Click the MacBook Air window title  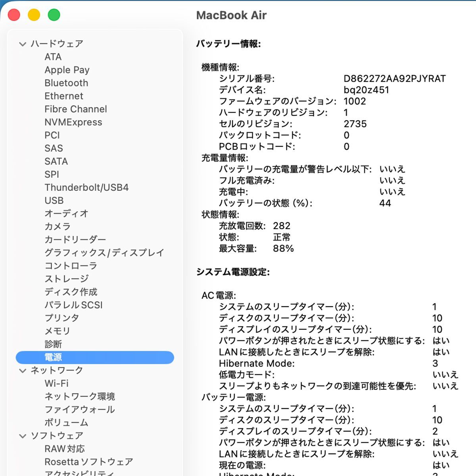(x=231, y=15)
